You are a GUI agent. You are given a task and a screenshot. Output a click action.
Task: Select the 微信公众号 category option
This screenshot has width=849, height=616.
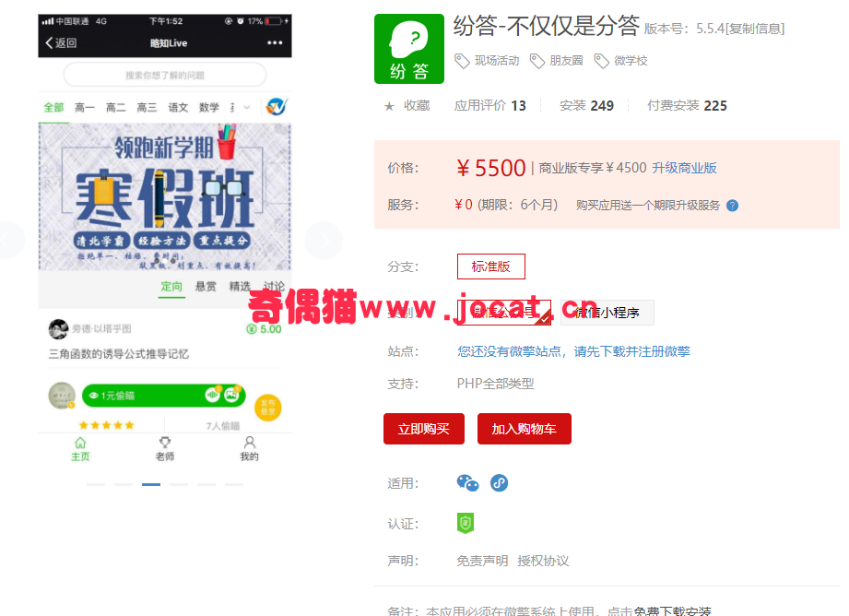pyautogui.click(x=504, y=312)
